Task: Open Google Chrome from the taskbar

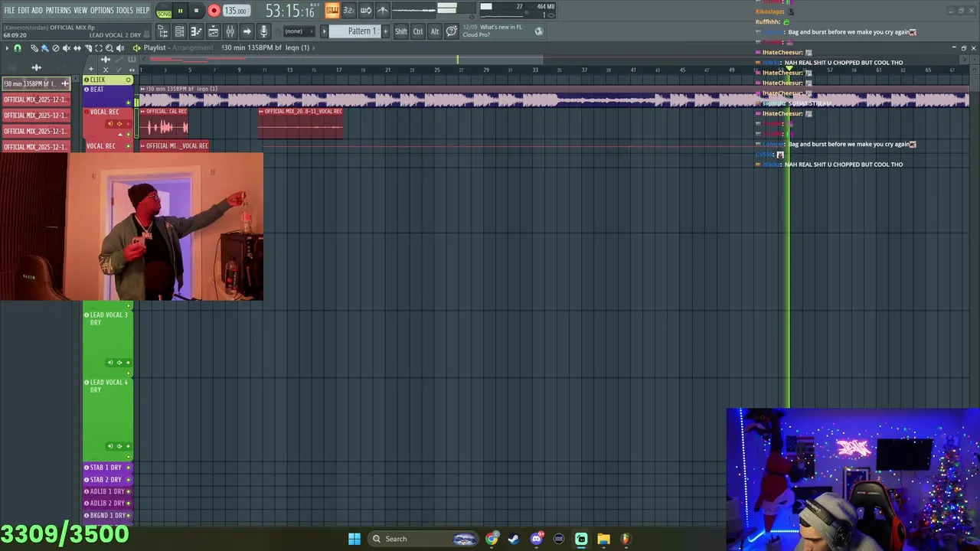Action: pos(492,539)
